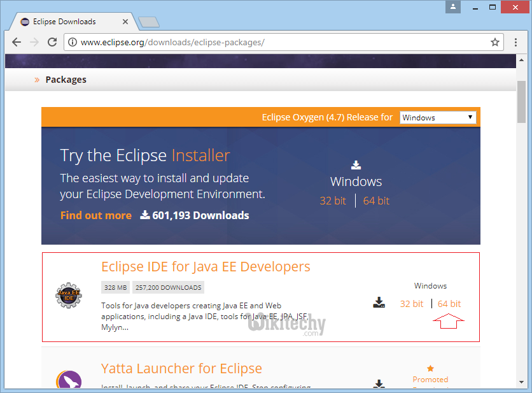Expand the Packages section arrow

[37, 80]
